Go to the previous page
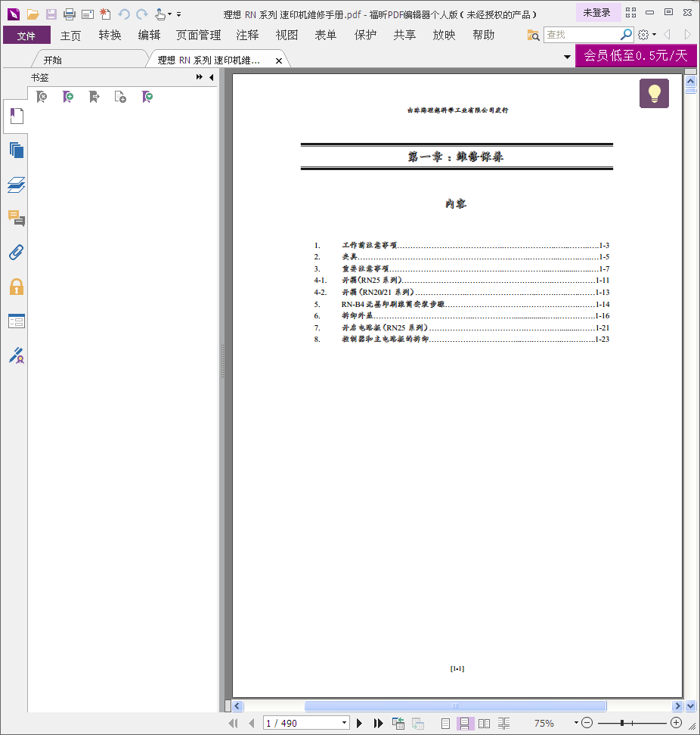 pyautogui.click(x=252, y=724)
